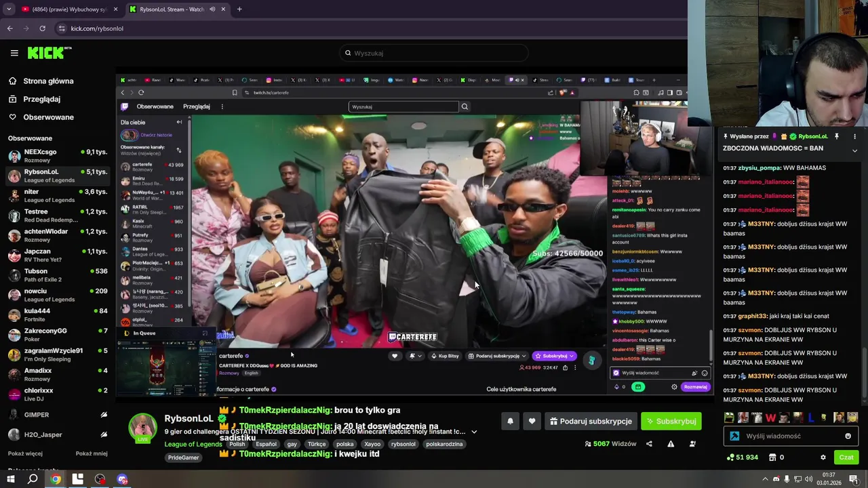868x488 pixels.
Task: Open the tab search dropdown arrow
Action: [9, 9]
